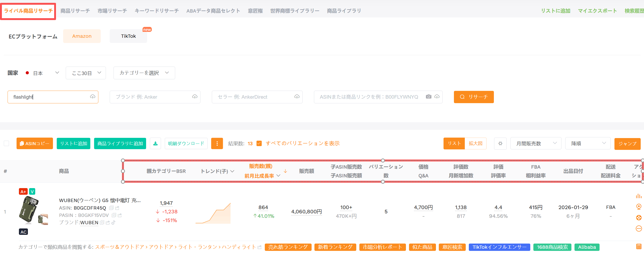
Task: Click the ASINコピー button
Action: [x=35, y=143]
